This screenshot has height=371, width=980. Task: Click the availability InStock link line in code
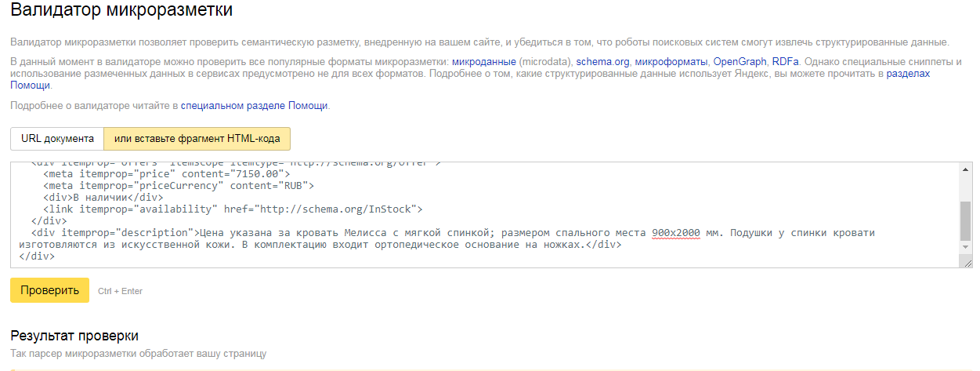[x=233, y=209]
